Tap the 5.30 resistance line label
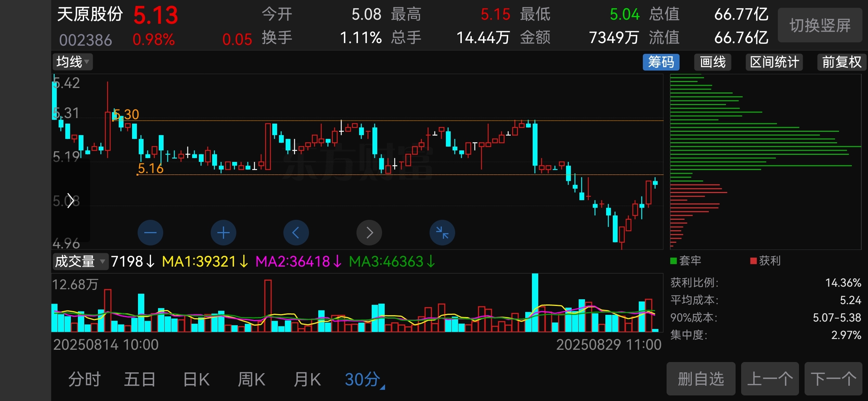This screenshot has width=868, height=401. (126, 114)
